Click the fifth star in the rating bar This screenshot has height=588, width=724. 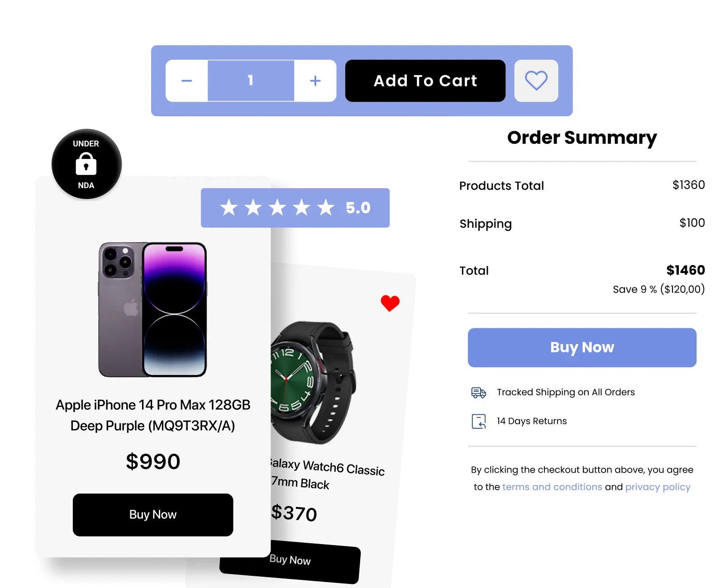click(x=325, y=208)
